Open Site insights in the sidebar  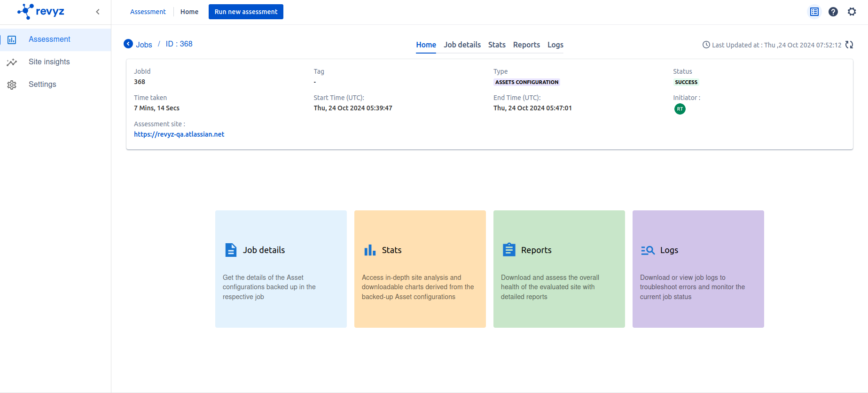point(55,62)
